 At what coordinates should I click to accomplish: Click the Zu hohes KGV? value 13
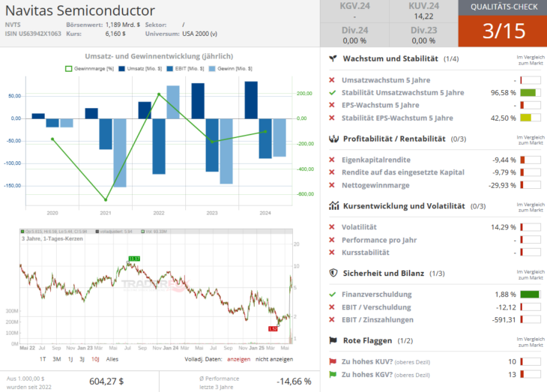click(x=512, y=375)
